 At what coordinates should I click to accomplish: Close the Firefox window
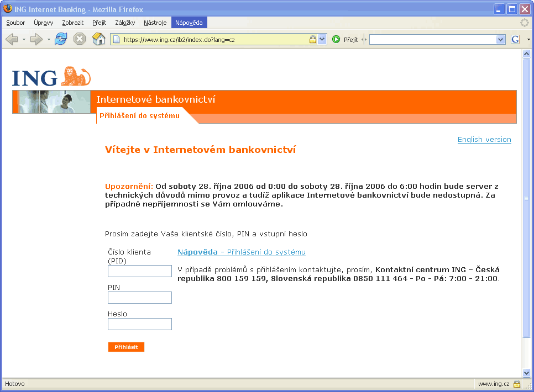tap(525, 9)
